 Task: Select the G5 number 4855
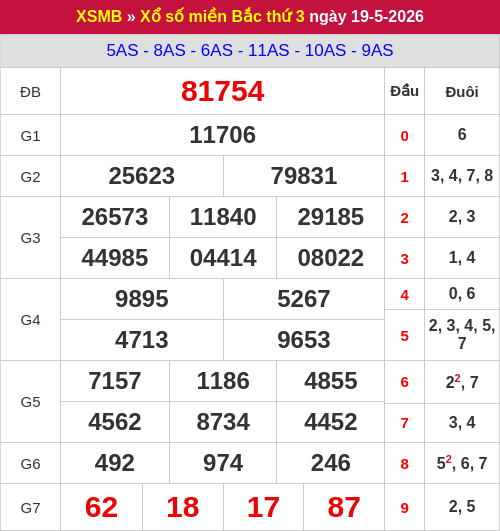pos(331,381)
